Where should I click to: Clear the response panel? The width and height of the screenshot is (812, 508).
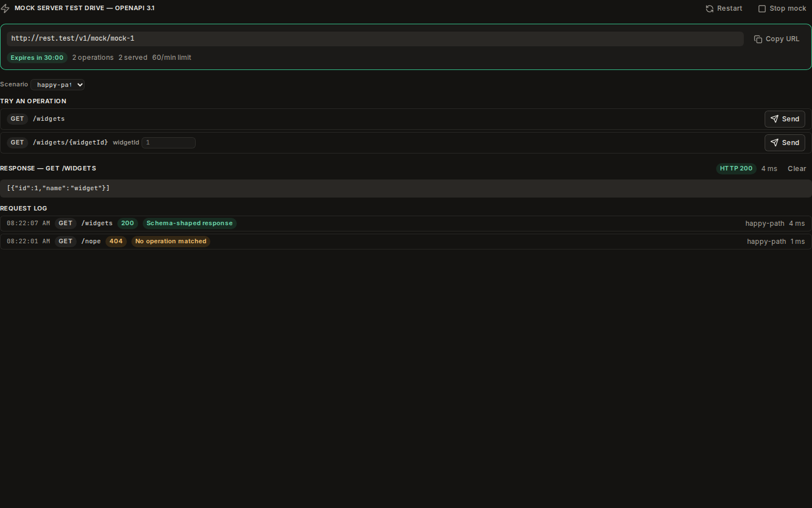point(797,169)
